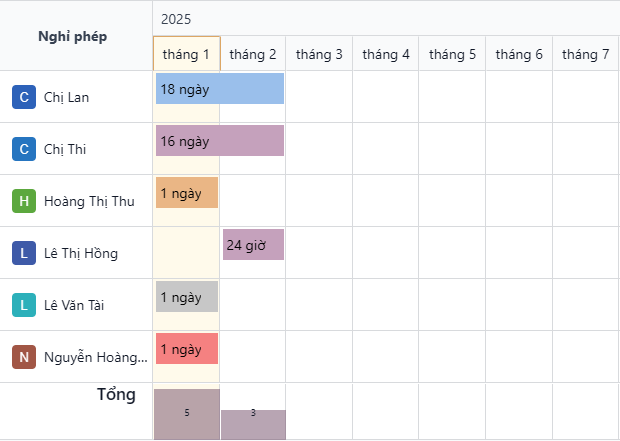Select Lê Văn Tài's gray 1 ngày bar

[x=187, y=297]
